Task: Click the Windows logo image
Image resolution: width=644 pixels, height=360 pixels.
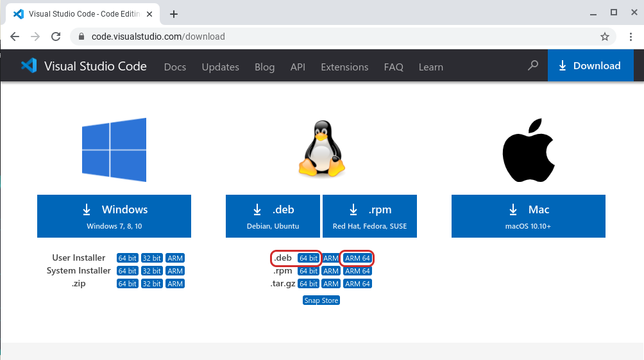Action: click(x=114, y=150)
